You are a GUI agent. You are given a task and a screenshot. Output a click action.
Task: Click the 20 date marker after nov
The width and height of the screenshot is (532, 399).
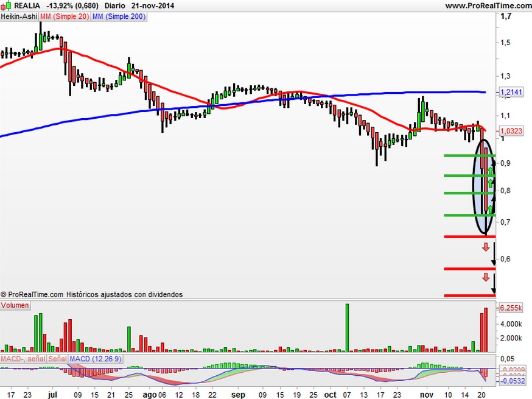click(481, 395)
